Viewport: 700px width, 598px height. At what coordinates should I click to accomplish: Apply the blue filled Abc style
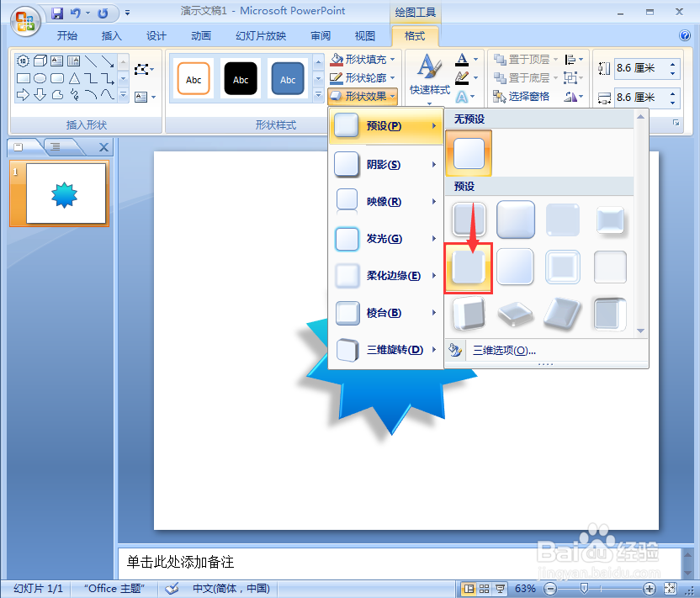[288, 79]
